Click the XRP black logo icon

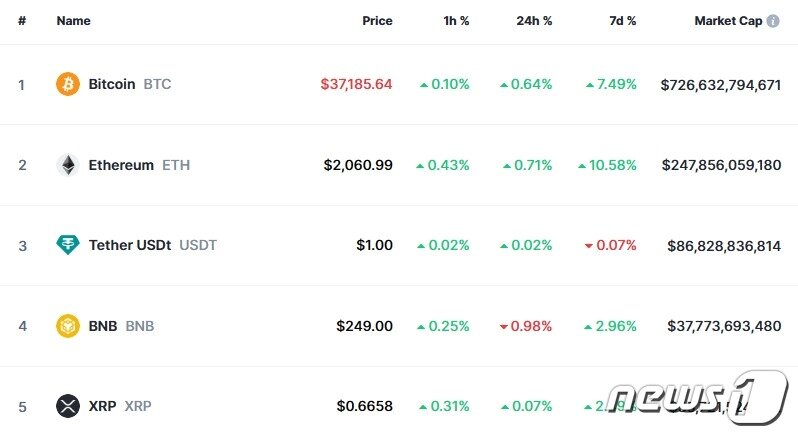68,406
